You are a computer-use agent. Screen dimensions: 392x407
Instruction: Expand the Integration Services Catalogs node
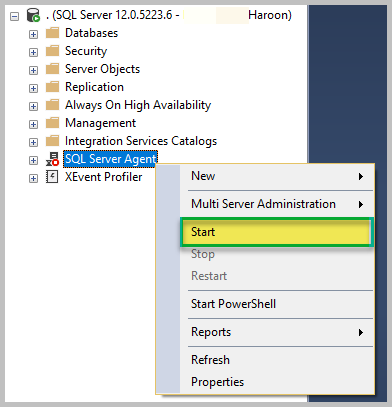(x=33, y=142)
